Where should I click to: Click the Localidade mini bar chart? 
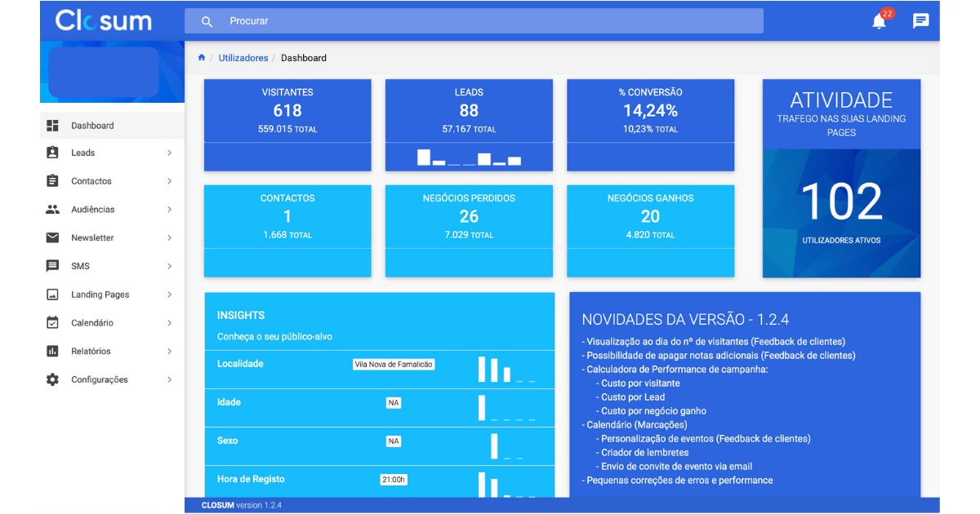pyautogui.click(x=507, y=370)
